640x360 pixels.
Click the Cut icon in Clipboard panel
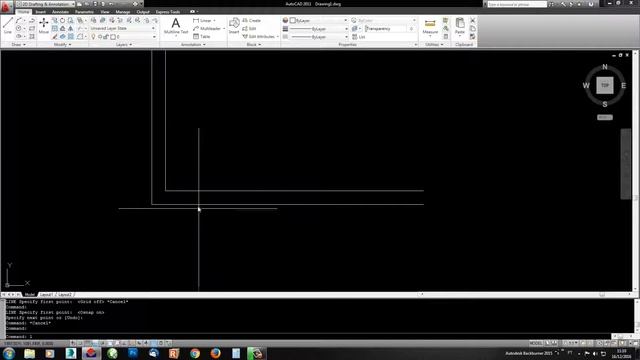click(x=473, y=20)
